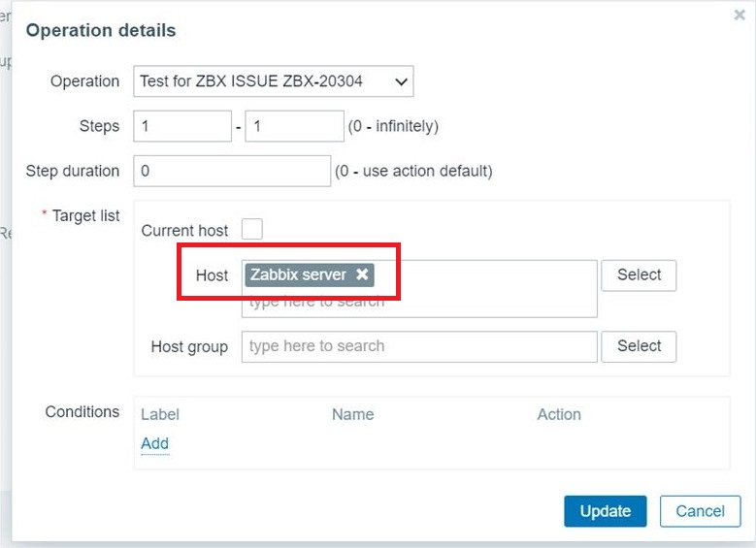Click the Action column header
Image resolution: width=756 pixels, height=548 pixels.
559,414
